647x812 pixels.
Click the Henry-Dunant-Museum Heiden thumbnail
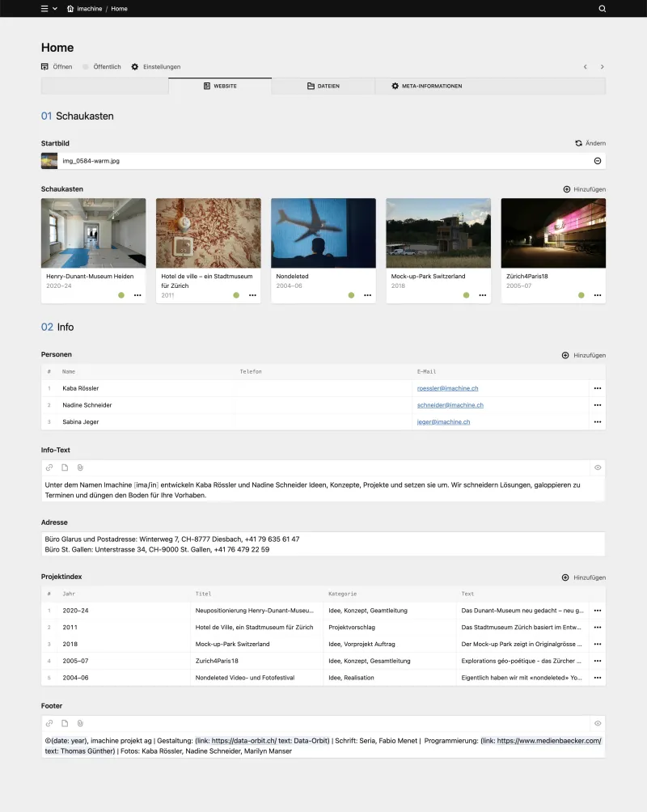[93, 232]
